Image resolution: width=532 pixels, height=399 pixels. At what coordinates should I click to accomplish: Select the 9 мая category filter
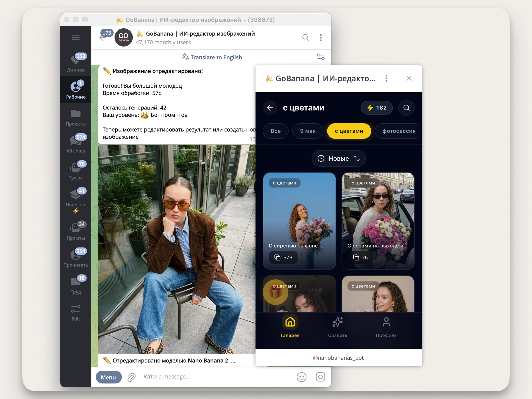coord(308,131)
